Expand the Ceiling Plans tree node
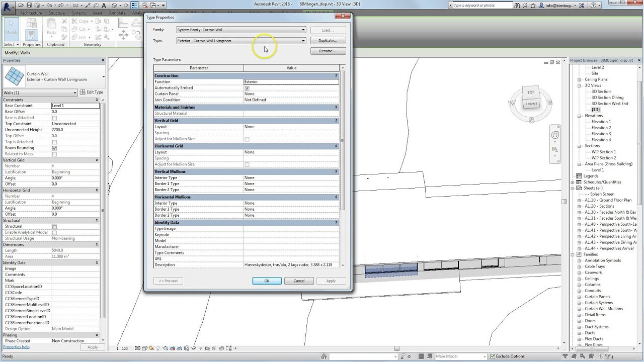644x362 pixels. [x=579, y=79]
